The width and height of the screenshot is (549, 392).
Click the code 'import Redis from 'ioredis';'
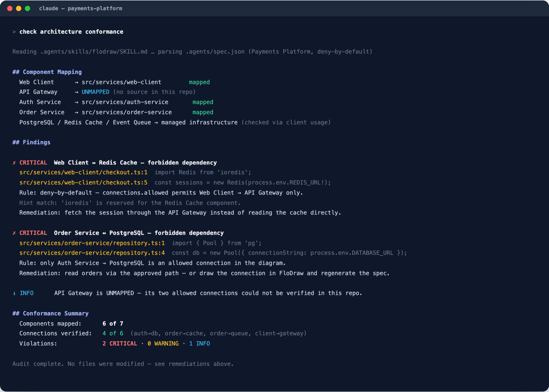pyautogui.click(x=203, y=173)
